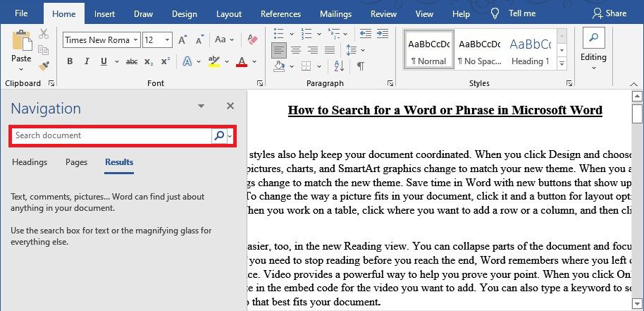This screenshot has width=644, height=311.
Task: Toggle Bold formatting
Action: pyautogui.click(x=70, y=61)
